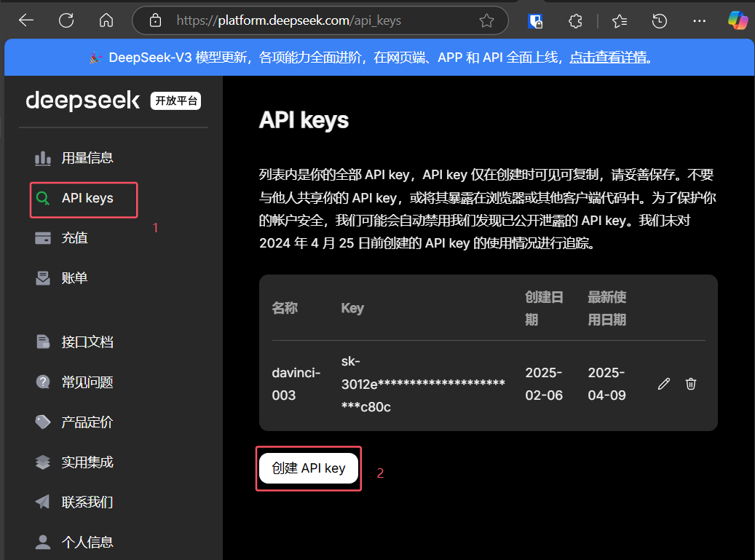This screenshot has height=560, width=755.
Task: Select the API keys sidebar icon
Action: [x=43, y=197]
